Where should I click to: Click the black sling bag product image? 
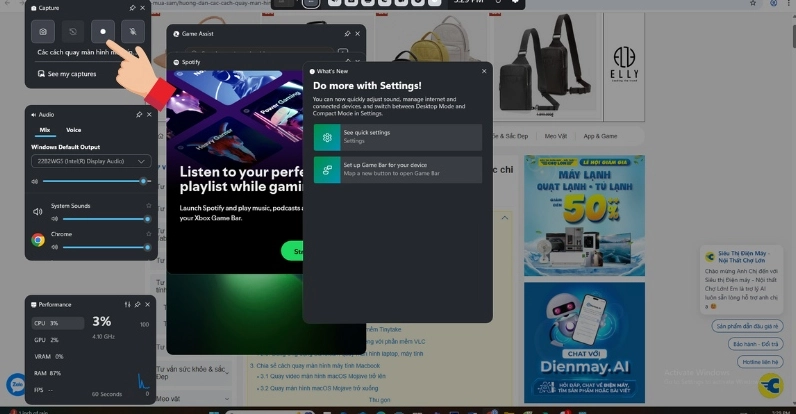(545, 64)
